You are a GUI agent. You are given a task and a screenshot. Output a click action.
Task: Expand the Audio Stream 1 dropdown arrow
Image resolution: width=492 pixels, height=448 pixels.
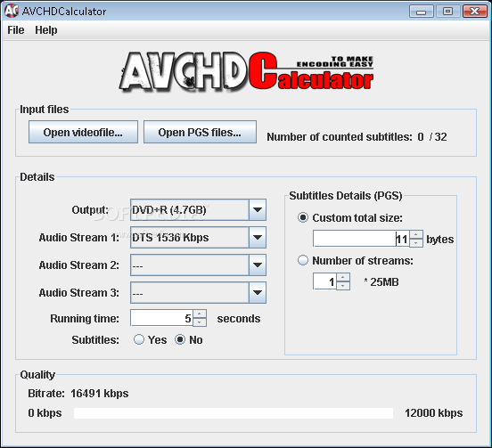click(x=258, y=237)
